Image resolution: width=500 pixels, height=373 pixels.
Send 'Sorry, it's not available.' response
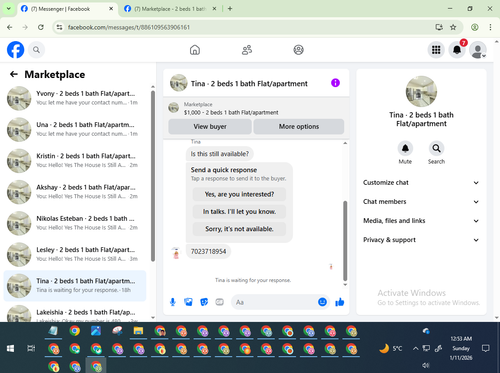[x=239, y=229]
